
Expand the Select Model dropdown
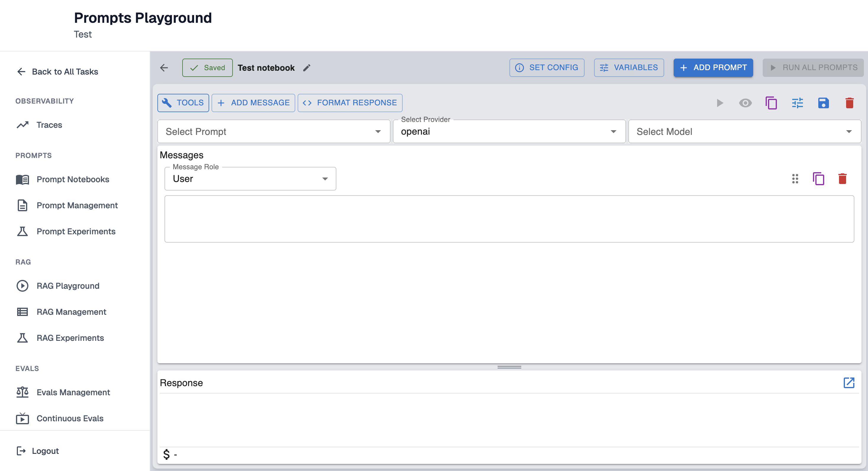[x=744, y=131]
